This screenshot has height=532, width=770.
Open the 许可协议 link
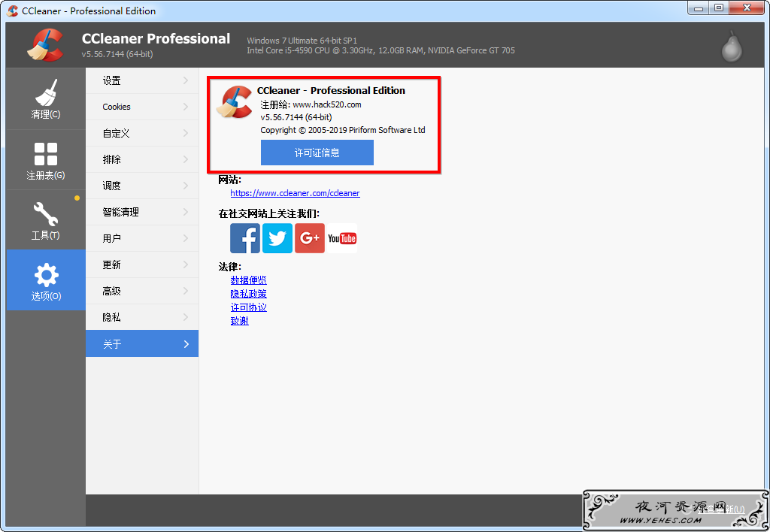[248, 308]
